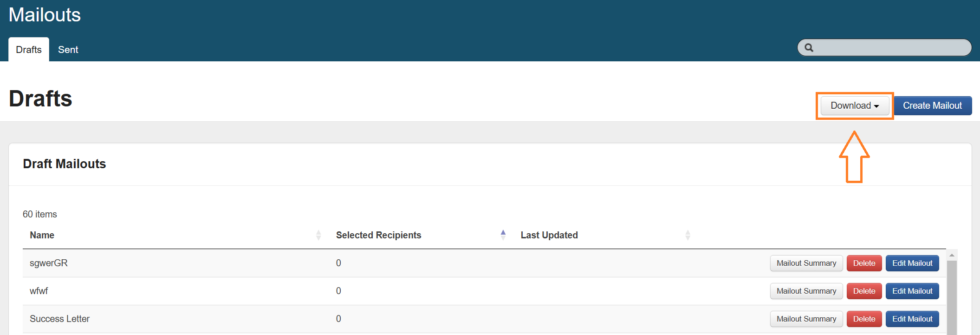The height and width of the screenshot is (335, 980).
Task: Sort by Last Updated arrow icon
Action: 688,235
